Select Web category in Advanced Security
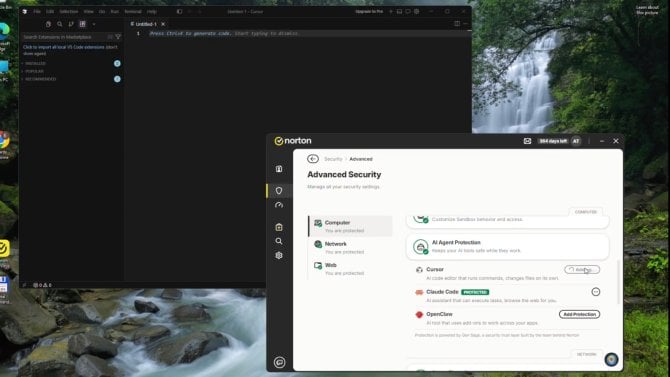The image size is (670, 377). 350,269
